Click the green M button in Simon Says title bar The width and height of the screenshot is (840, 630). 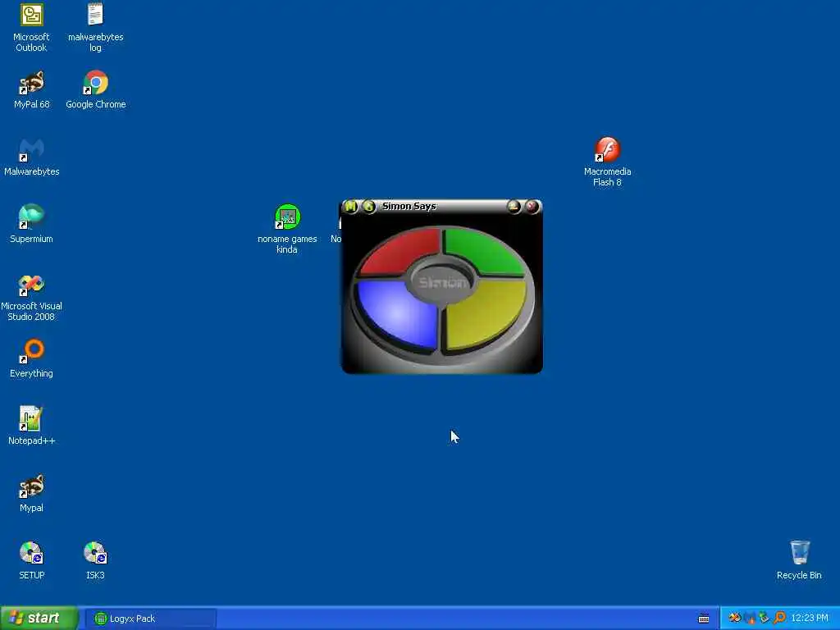(350, 206)
